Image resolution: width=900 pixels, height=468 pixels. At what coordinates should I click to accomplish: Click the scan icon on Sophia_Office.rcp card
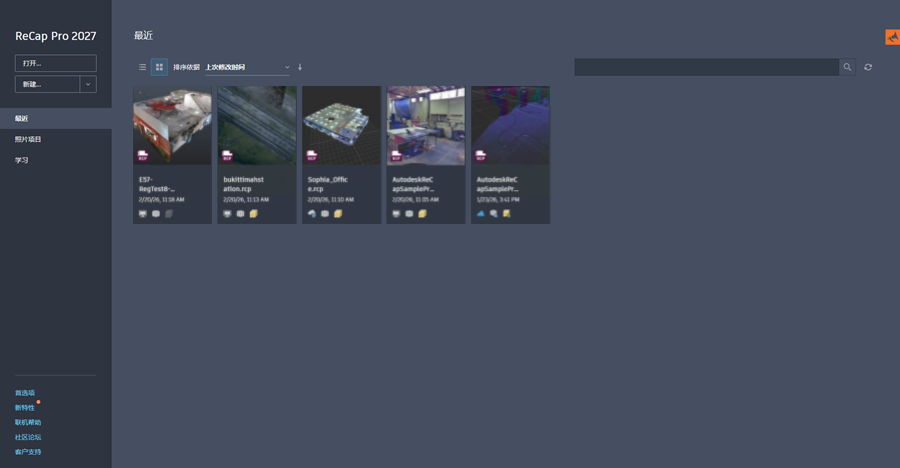325,214
